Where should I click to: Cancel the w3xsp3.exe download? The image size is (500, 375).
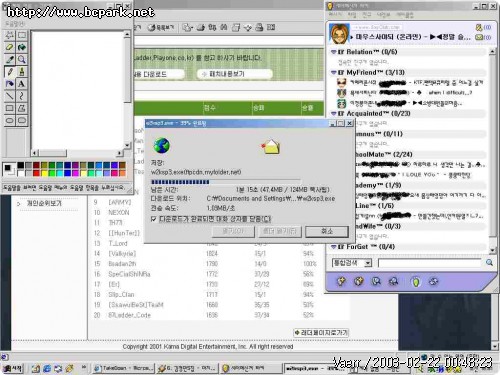pyautogui.click(x=327, y=231)
